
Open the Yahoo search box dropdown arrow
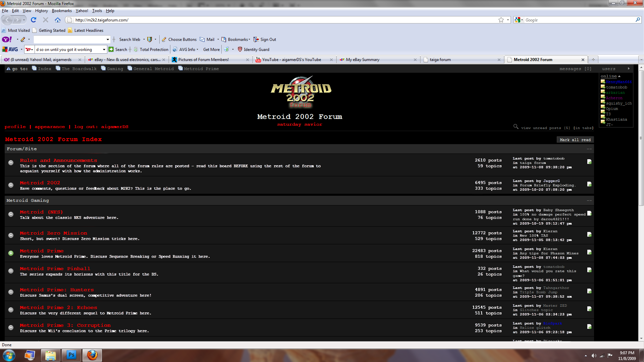(x=108, y=40)
